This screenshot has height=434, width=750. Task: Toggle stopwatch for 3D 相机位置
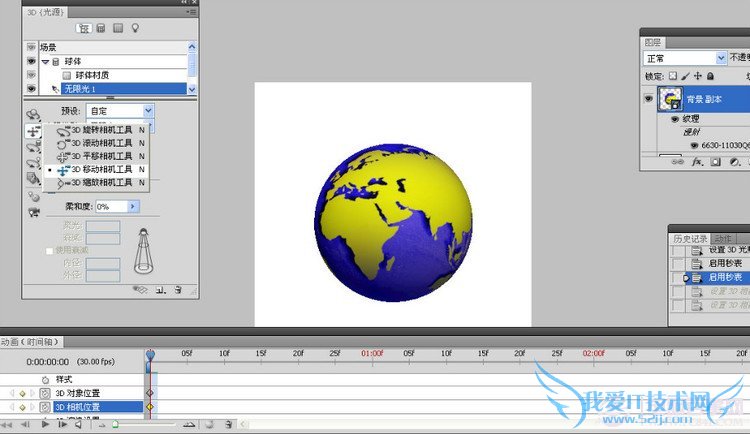[45, 407]
